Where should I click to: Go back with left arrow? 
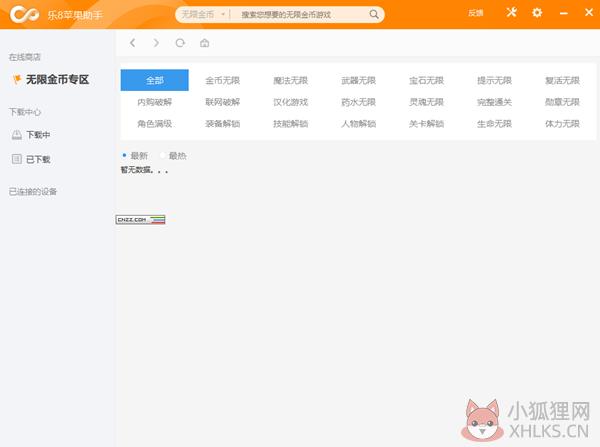pyautogui.click(x=133, y=43)
